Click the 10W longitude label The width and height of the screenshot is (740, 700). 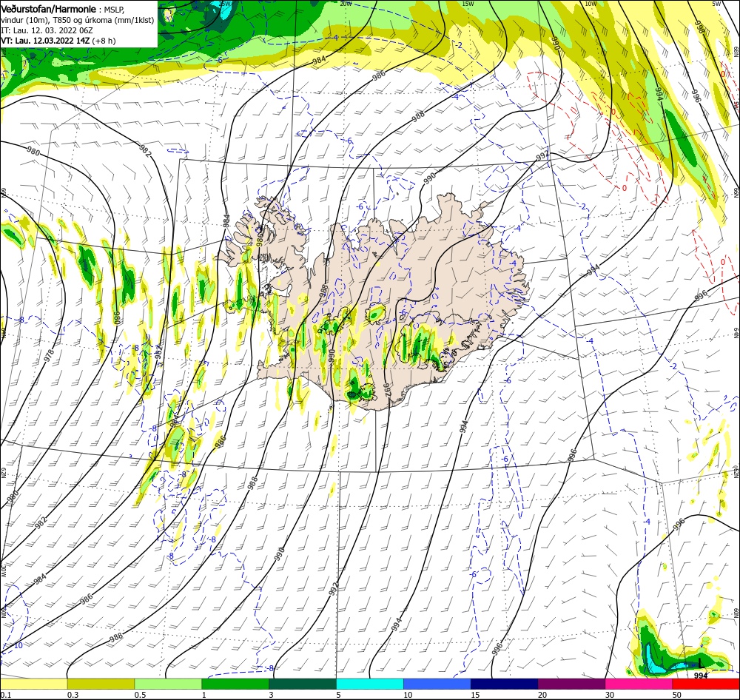(591, 4)
